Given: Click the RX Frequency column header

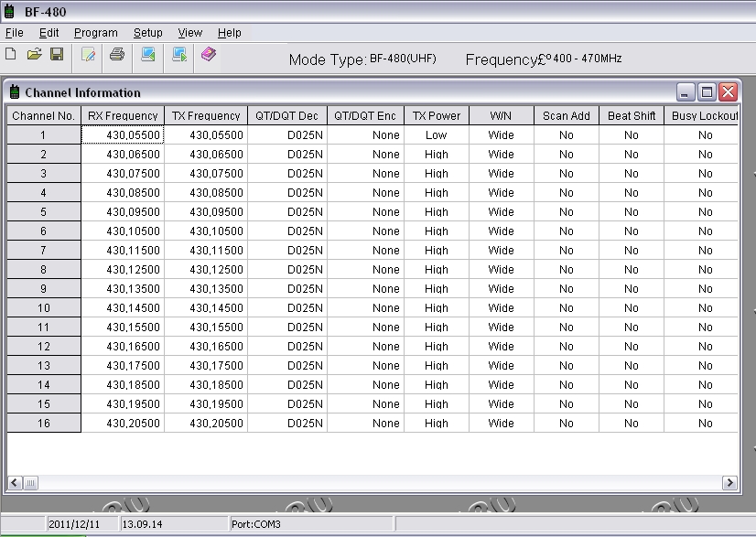Looking at the screenshot, I should tap(123, 115).
